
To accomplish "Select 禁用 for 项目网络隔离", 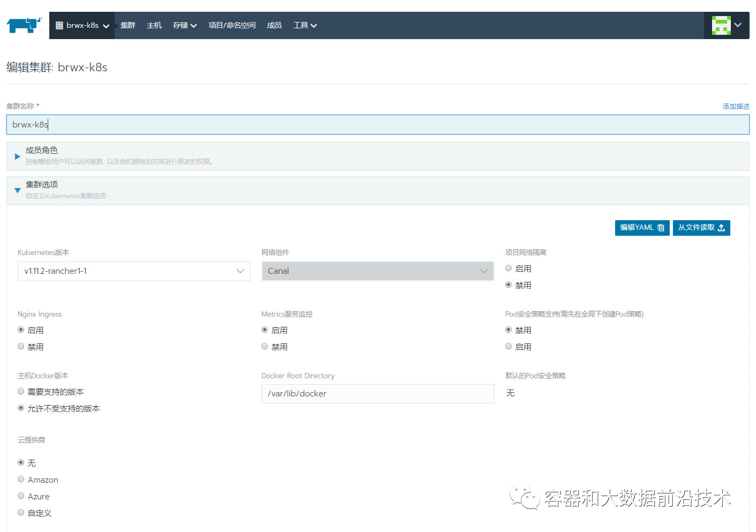I will pos(508,285).
